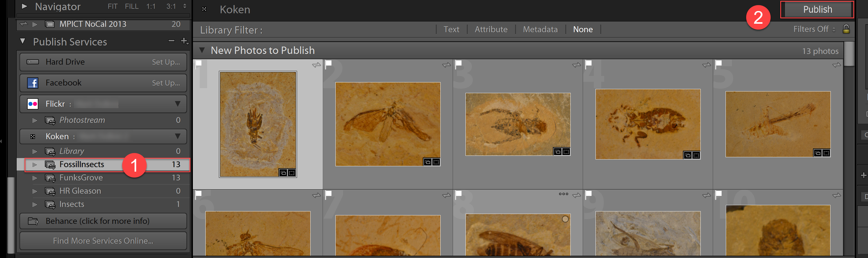This screenshot has height=258, width=868.
Task: Switch Library Filter to Metadata
Action: [540, 30]
